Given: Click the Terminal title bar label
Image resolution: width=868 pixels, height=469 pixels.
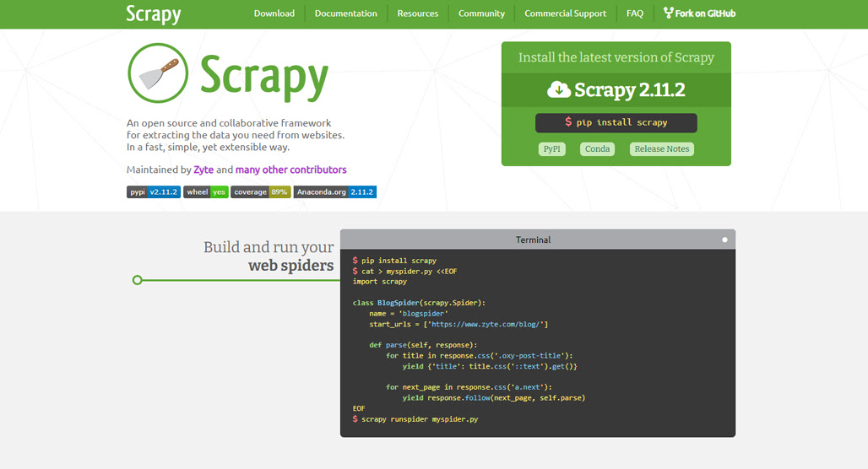Looking at the screenshot, I should tap(533, 240).
